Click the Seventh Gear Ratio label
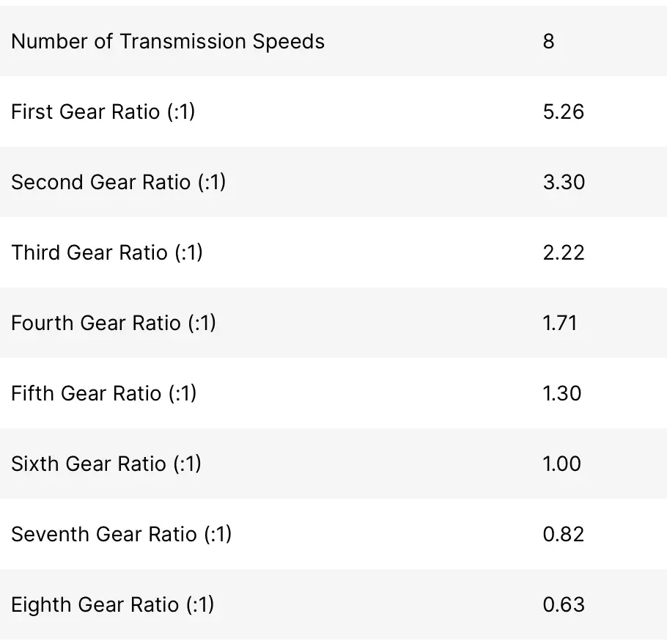Screen dimensions: 667x644 click(122, 534)
